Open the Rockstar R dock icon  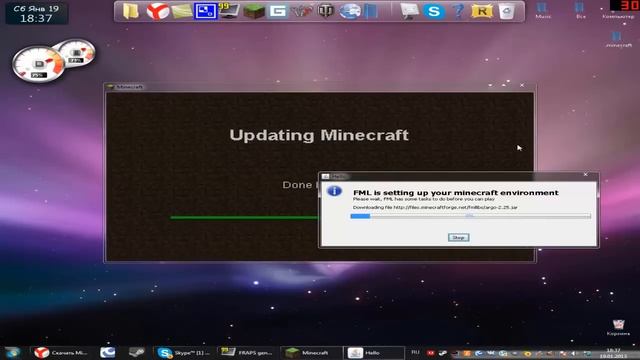[x=482, y=11]
